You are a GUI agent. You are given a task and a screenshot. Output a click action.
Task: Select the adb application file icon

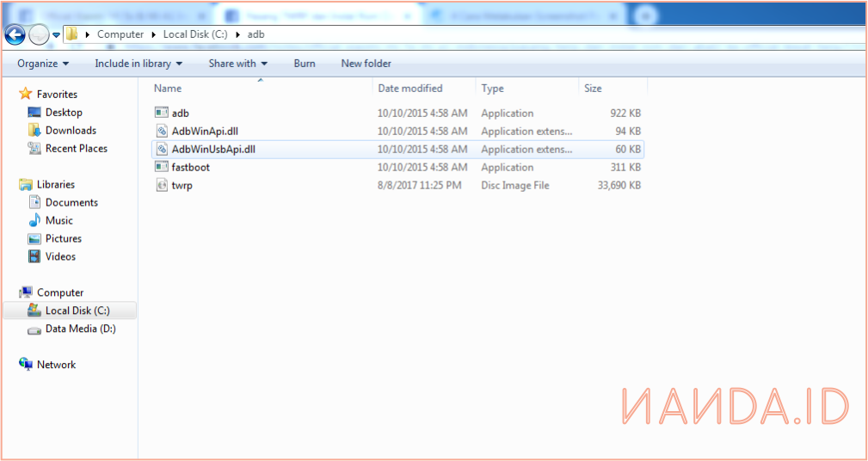tap(162, 113)
